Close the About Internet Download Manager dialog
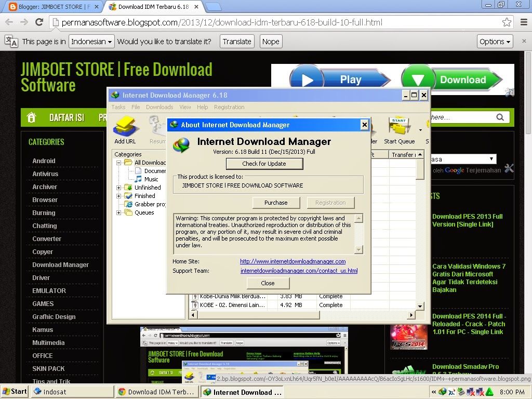 364,125
